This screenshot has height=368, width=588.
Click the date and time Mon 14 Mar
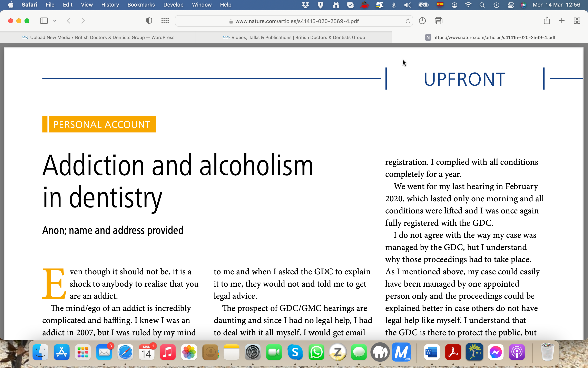click(x=556, y=5)
